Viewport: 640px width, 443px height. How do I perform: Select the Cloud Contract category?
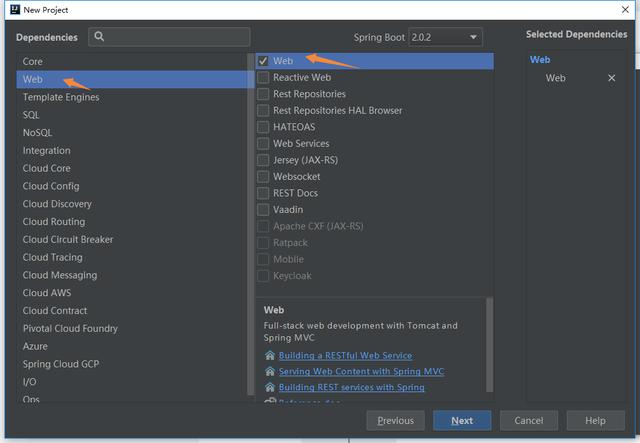tap(133, 311)
